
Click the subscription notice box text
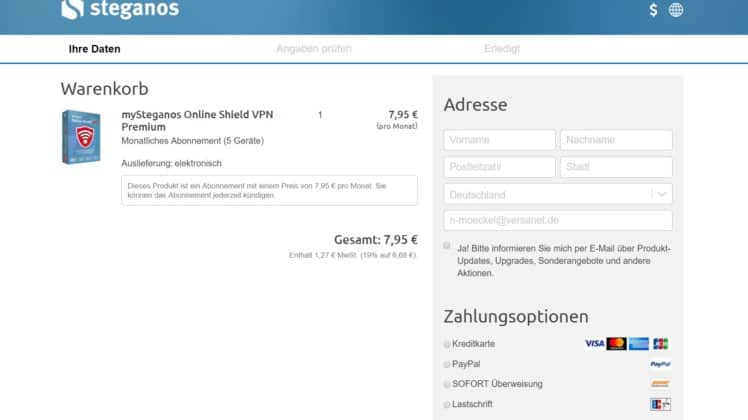(269, 190)
